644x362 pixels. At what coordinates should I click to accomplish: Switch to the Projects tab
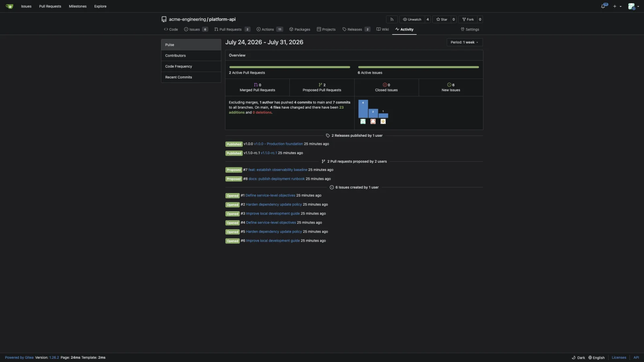click(326, 29)
